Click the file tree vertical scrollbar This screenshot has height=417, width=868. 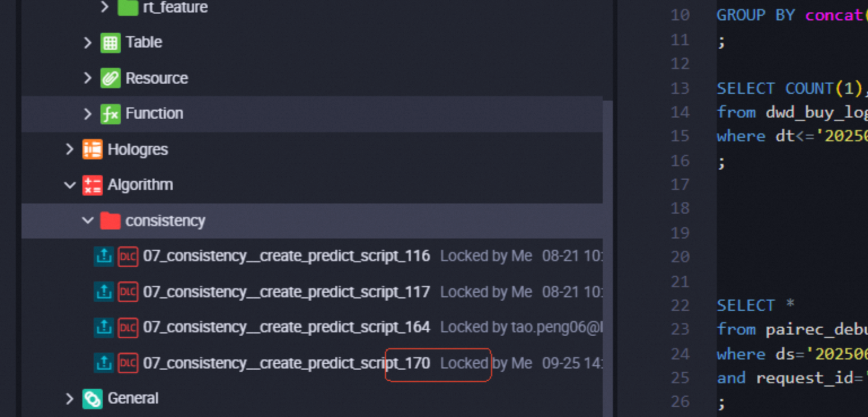pyautogui.click(x=608, y=258)
